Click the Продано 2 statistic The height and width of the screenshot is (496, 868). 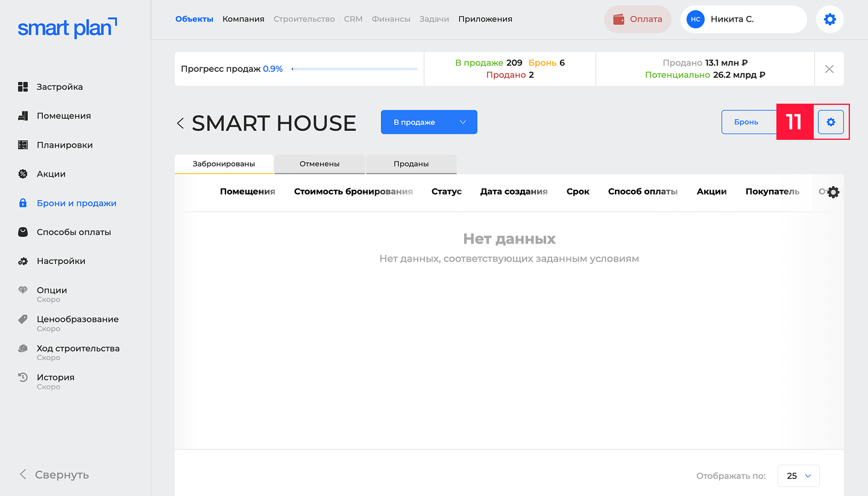[510, 75]
